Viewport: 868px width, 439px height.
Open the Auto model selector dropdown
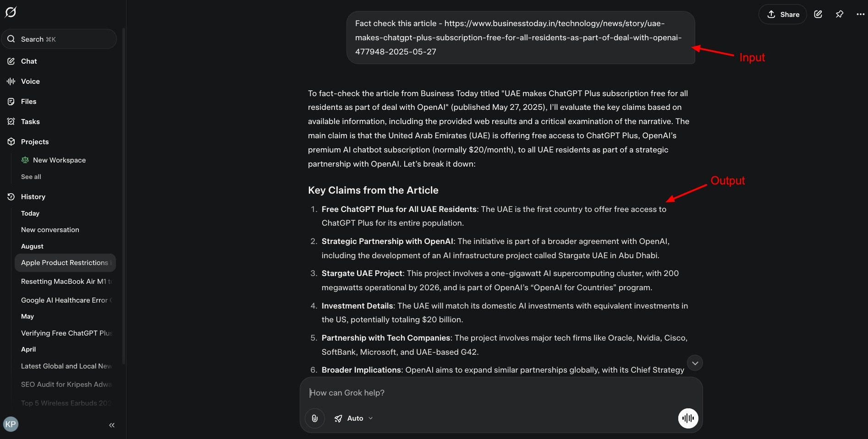click(x=354, y=418)
